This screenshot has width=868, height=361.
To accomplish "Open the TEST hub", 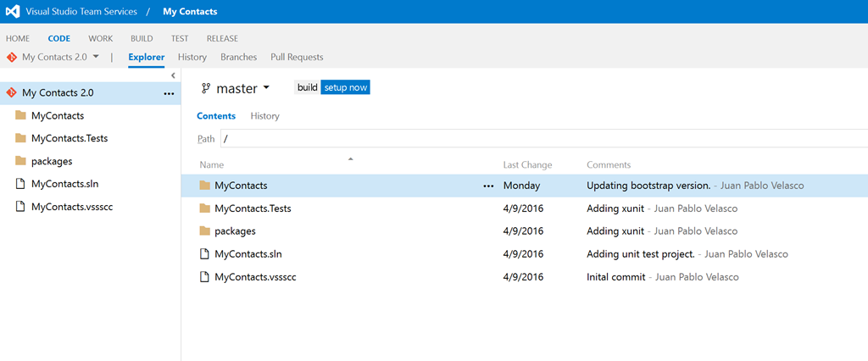I will pos(180,39).
